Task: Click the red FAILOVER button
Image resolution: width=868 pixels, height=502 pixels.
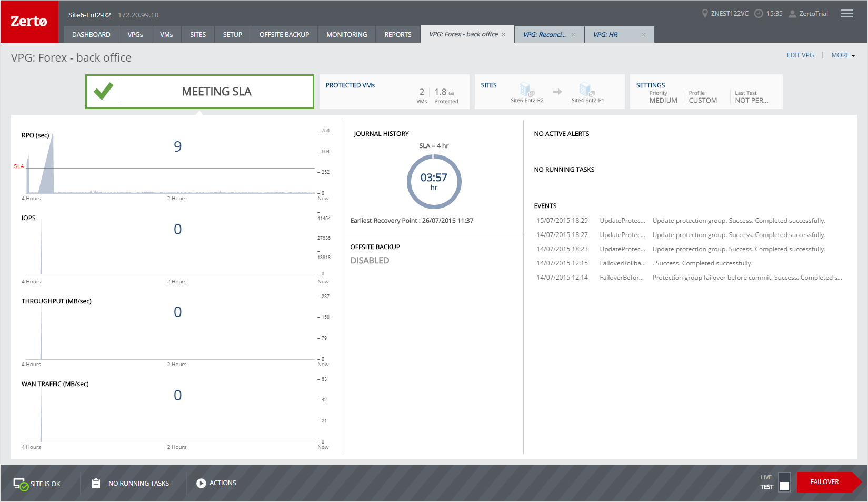Action: (828, 482)
